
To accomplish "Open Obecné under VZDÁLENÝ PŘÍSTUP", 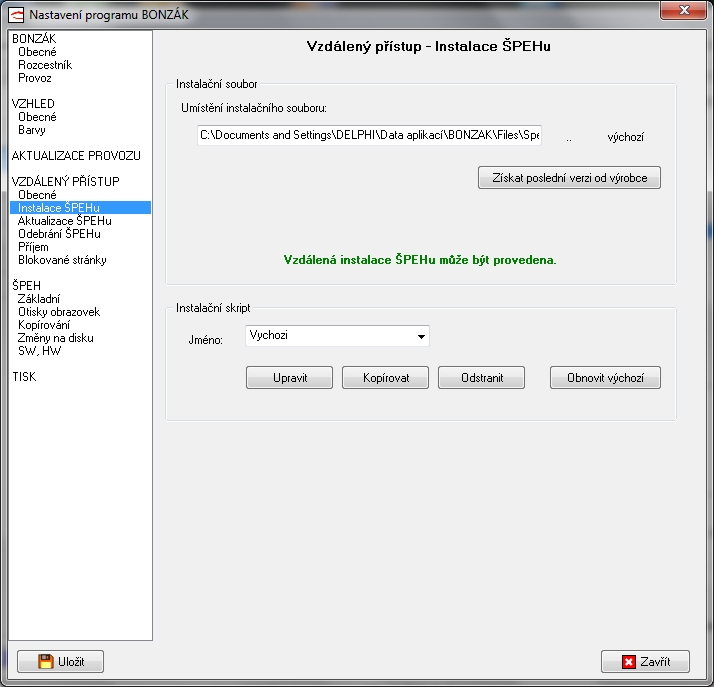I will point(37,195).
